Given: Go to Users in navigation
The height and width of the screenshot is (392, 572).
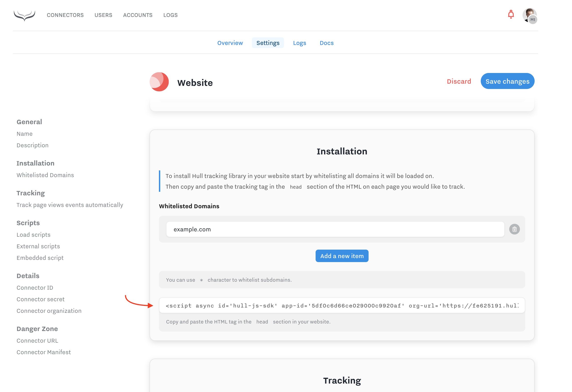Looking at the screenshot, I should [x=103, y=15].
